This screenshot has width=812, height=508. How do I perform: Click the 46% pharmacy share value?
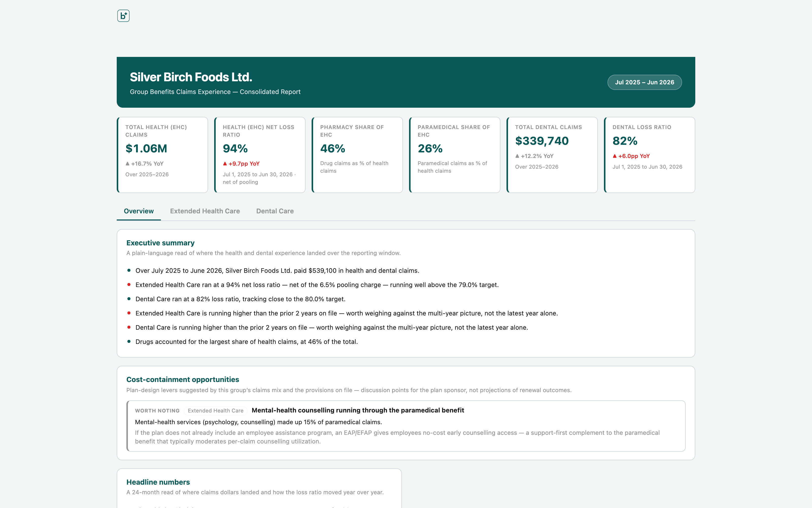click(332, 149)
